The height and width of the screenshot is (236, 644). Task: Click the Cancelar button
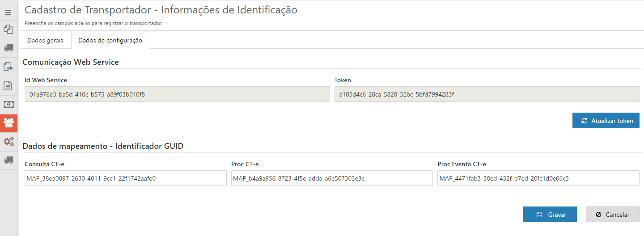coord(612,215)
